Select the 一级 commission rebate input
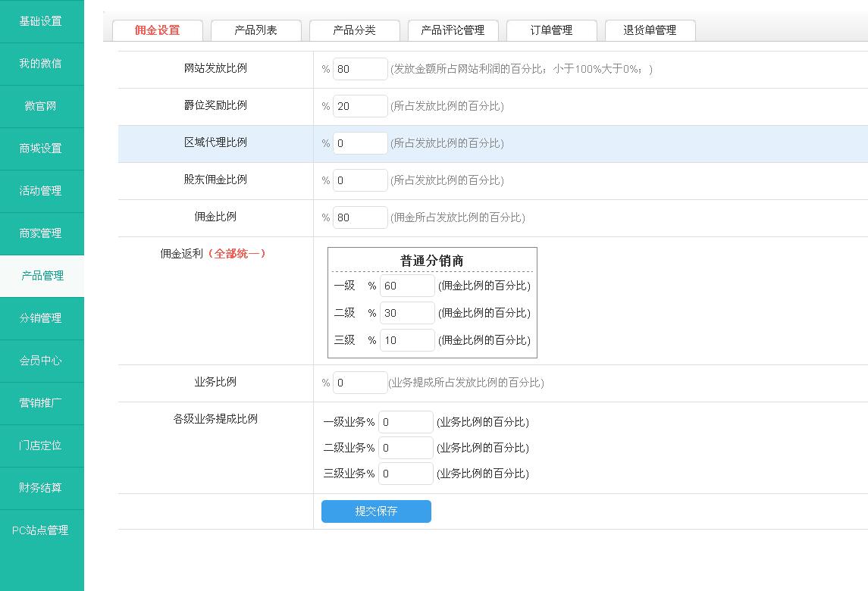868x591 pixels. click(407, 286)
